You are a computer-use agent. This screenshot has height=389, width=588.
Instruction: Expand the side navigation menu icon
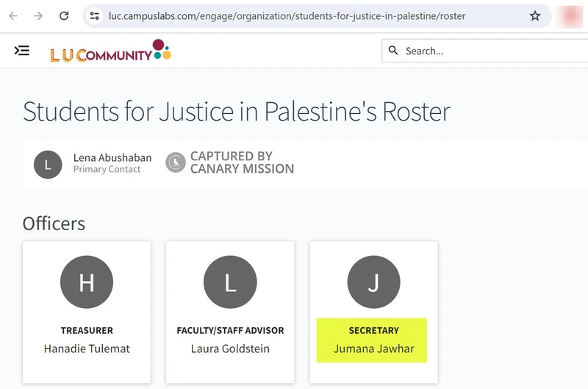coord(22,51)
